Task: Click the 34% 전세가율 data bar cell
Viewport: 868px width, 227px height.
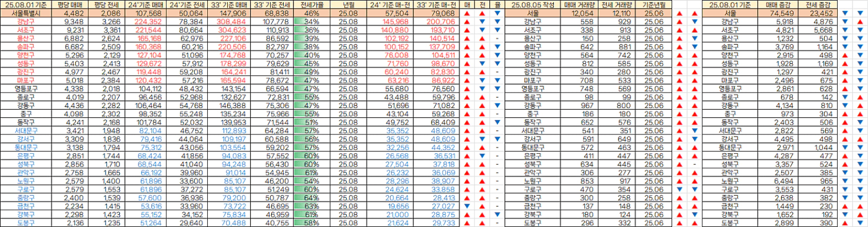Action: point(311,21)
